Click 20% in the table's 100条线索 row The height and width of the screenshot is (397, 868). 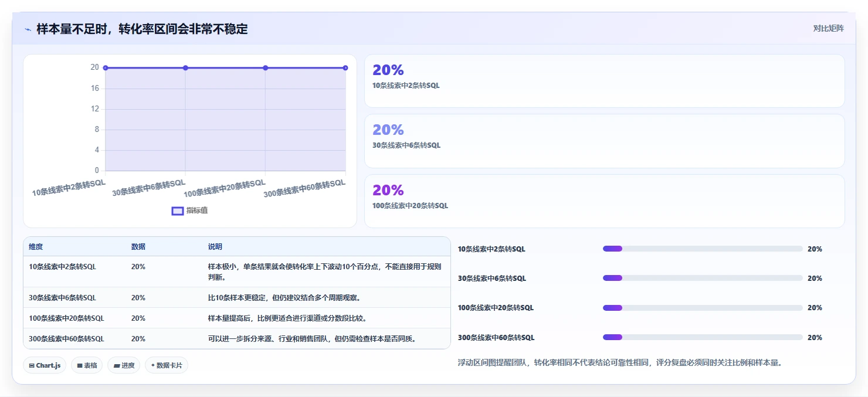(x=138, y=318)
